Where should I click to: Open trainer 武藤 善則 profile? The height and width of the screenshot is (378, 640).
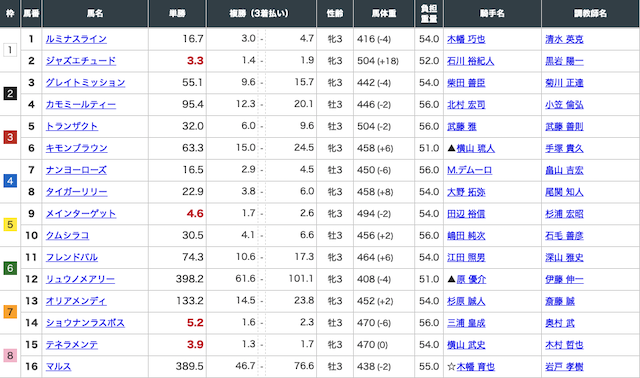(564, 127)
